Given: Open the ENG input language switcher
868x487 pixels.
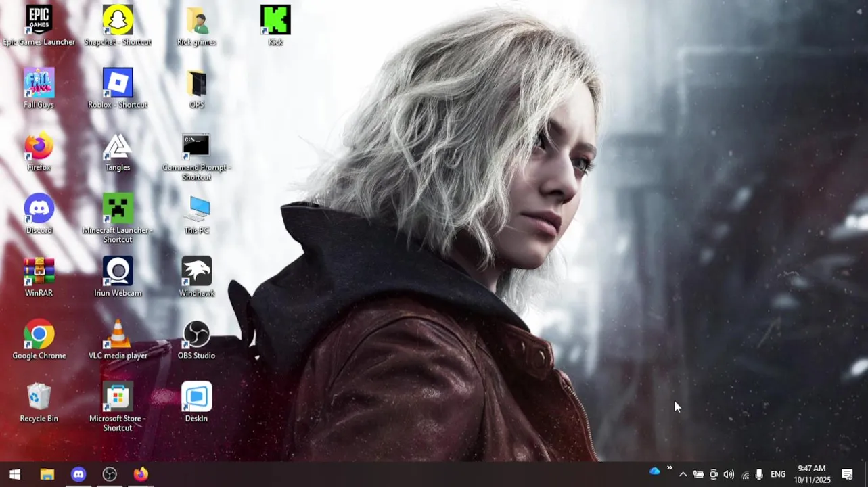Looking at the screenshot, I should 778,475.
